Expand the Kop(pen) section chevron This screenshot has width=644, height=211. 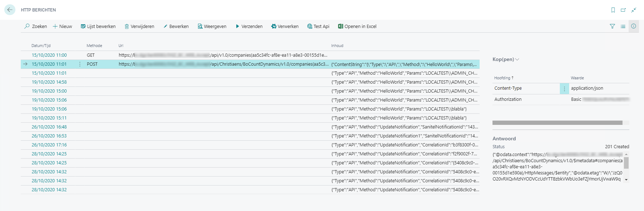[517, 60]
